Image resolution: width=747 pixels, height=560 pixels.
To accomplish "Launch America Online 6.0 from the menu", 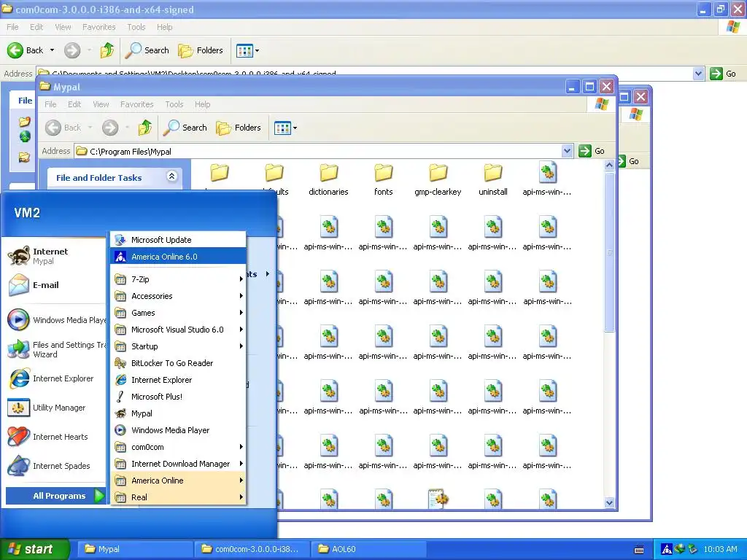I will (x=178, y=256).
